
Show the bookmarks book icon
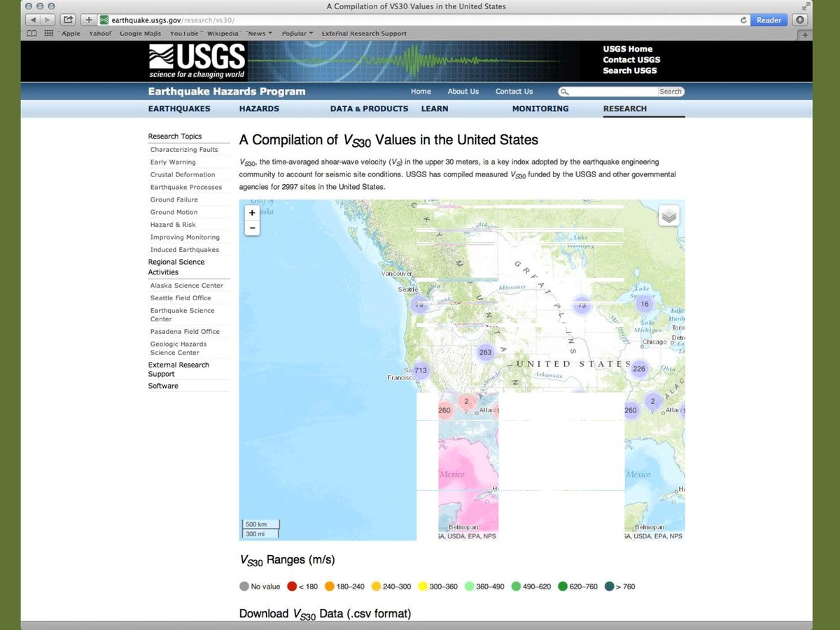coord(32,34)
